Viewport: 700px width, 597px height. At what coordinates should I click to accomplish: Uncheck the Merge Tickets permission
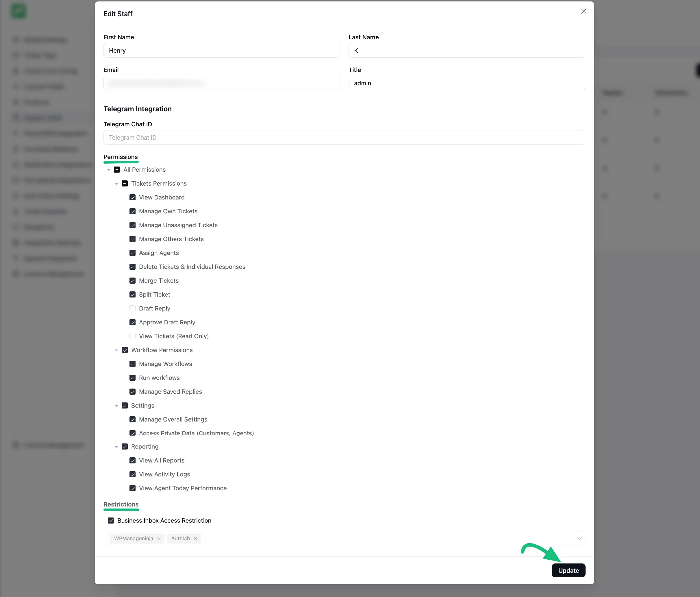pos(132,280)
